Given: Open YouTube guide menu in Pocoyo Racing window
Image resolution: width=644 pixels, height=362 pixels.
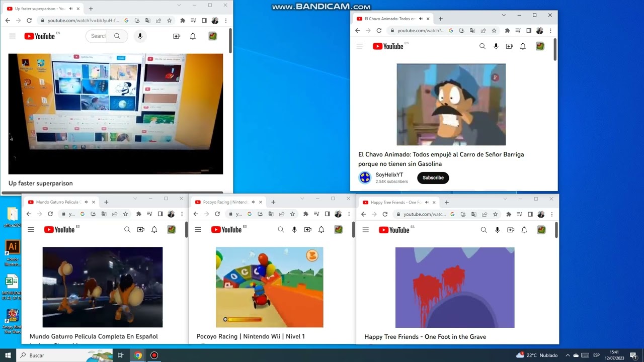Looking at the screenshot, I should pyautogui.click(x=198, y=230).
